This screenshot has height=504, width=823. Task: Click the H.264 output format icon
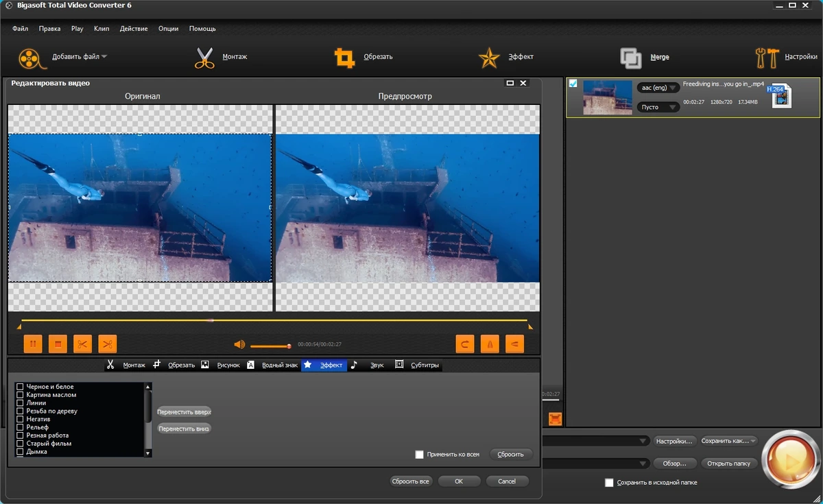coord(779,96)
